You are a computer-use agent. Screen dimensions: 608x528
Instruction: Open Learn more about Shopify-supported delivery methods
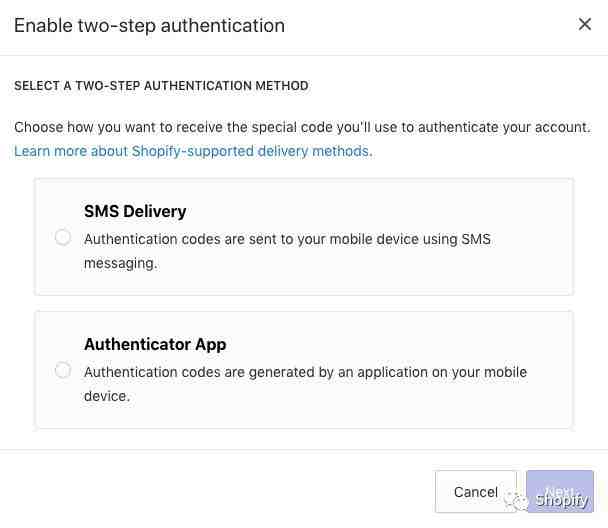(x=193, y=152)
